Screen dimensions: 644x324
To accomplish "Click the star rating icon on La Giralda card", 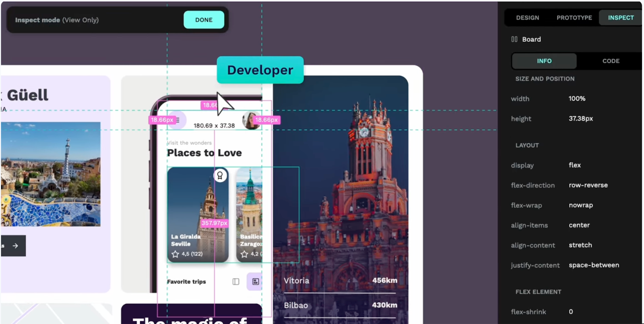I will [175, 254].
